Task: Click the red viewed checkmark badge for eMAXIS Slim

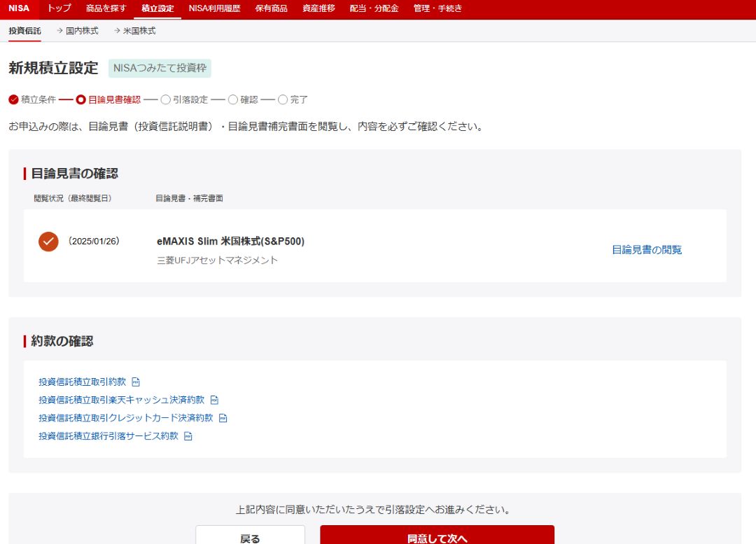Action: point(47,242)
